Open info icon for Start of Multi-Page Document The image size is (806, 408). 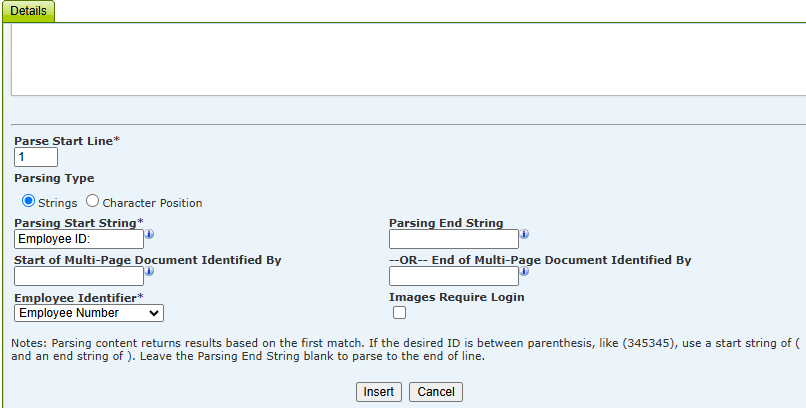pos(149,271)
